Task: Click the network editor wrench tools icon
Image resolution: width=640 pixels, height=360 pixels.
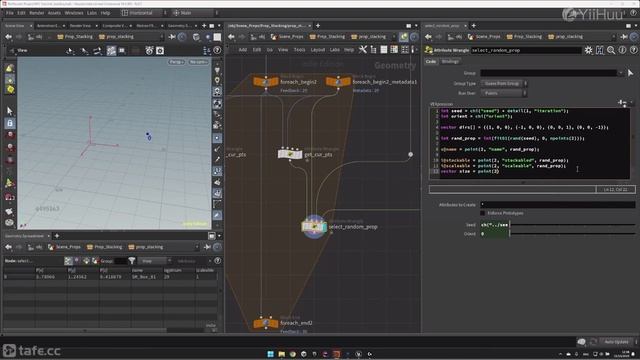Action: pyautogui.click(x=362, y=50)
